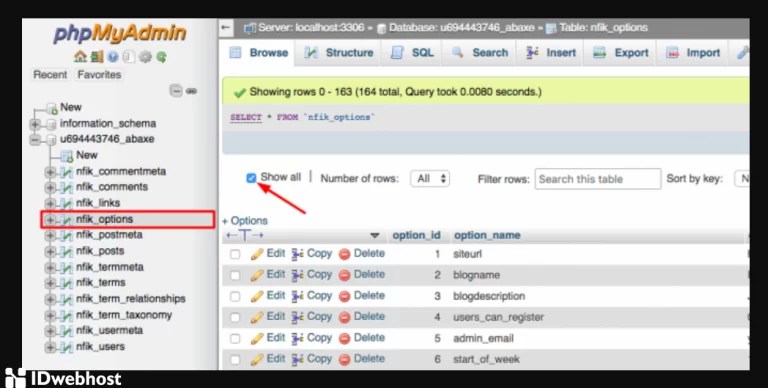
Task: Expand nfik_term_taxonomy table node
Action: (49, 315)
